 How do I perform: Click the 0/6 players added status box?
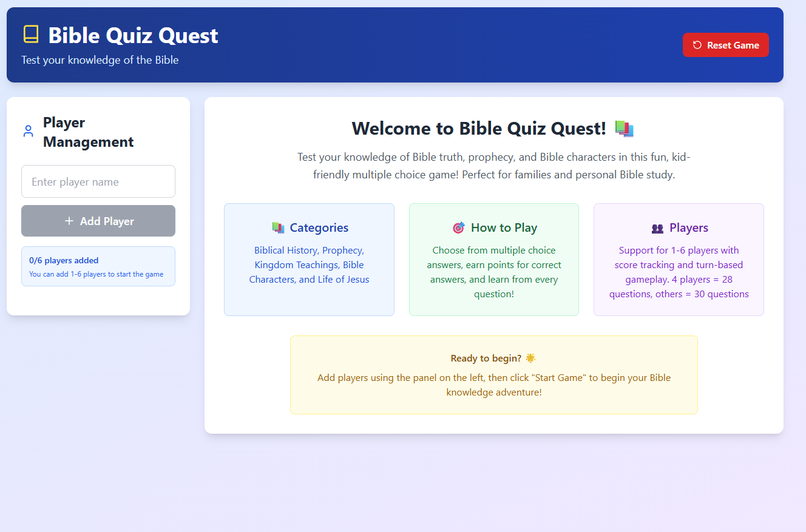[98, 266]
